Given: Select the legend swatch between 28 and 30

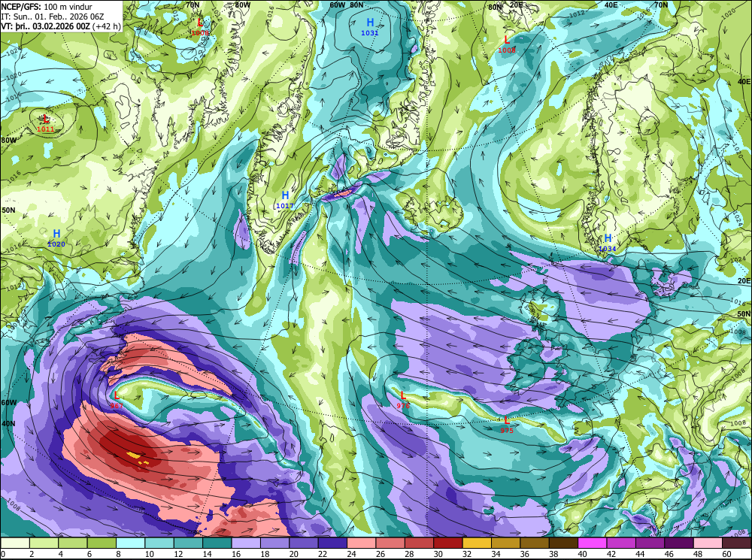Looking at the screenshot, I should (419, 543).
